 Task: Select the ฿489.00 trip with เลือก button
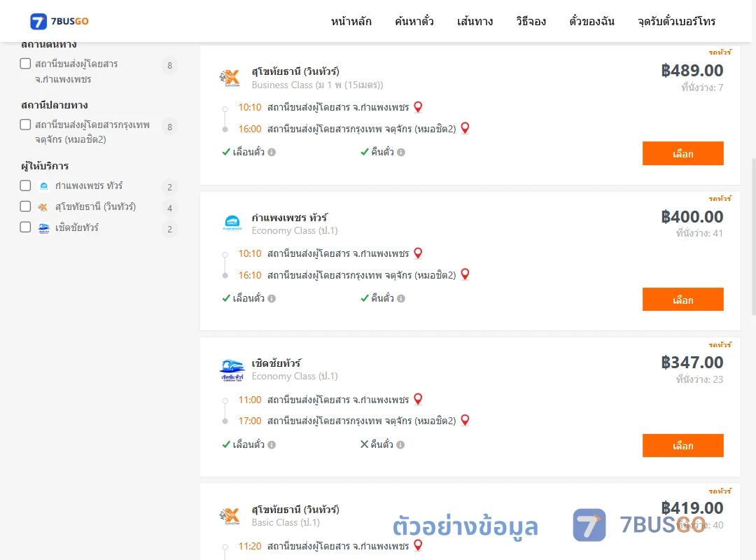[682, 153]
